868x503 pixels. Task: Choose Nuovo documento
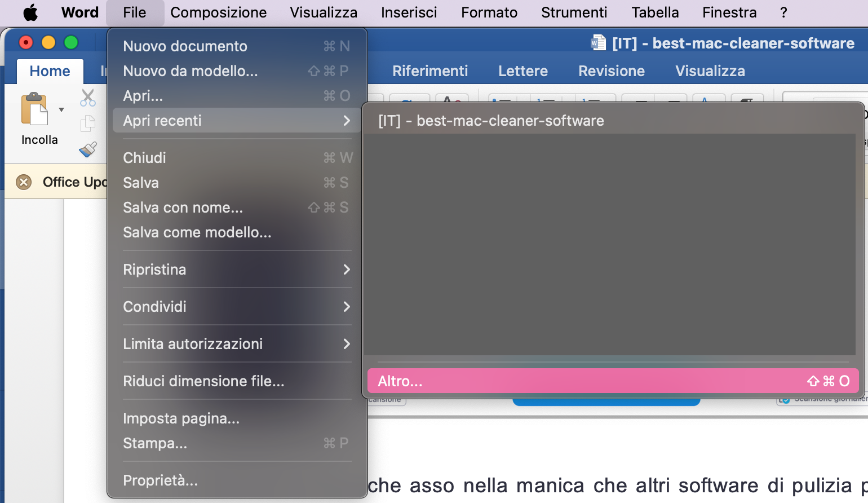click(237, 46)
